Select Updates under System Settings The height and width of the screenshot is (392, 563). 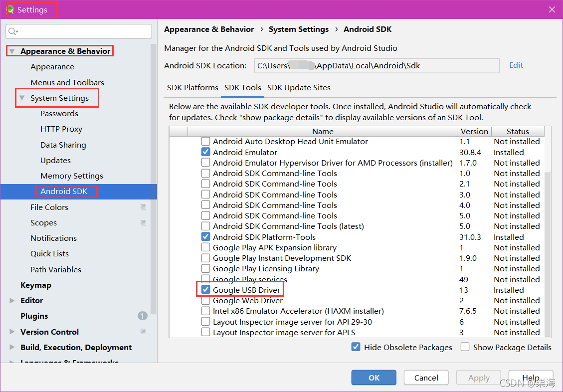(x=56, y=160)
